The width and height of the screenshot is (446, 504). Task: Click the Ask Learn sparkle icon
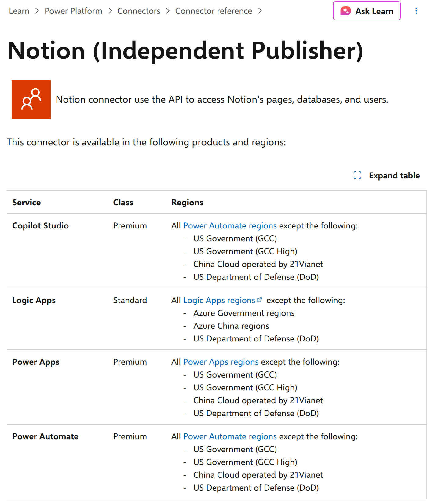click(346, 11)
